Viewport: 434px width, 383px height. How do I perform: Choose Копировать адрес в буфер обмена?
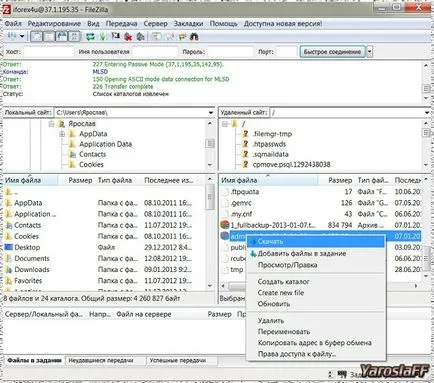pyautogui.click(x=316, y=343)
